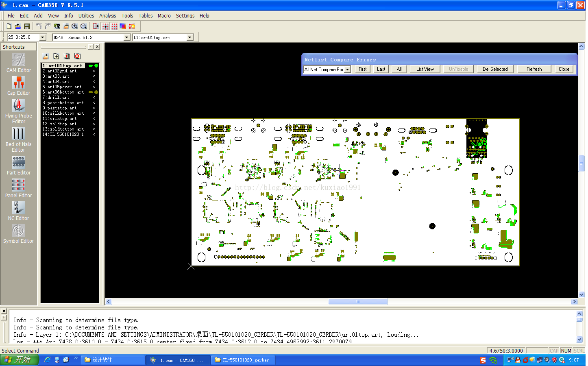Image resolution: width=588 pixels, height=366 pixels.
Task: Open the Flying Probe Editor shortcut
Action: (18, 111)
